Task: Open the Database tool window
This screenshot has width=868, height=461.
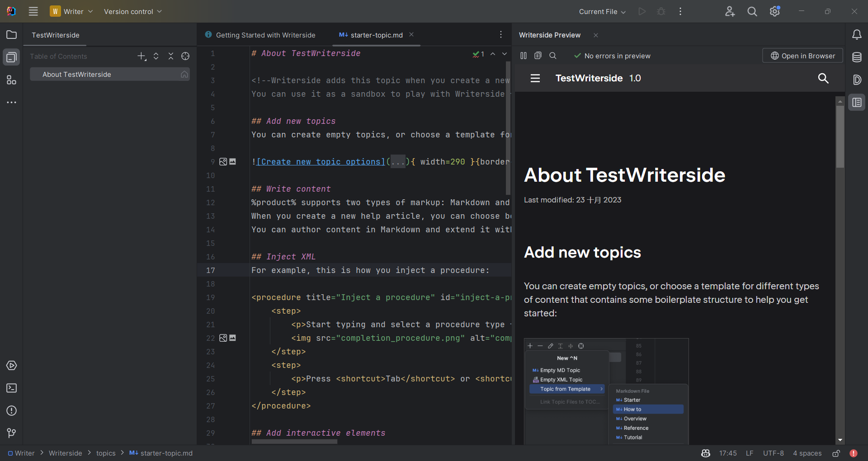Action: coord(857,57)
